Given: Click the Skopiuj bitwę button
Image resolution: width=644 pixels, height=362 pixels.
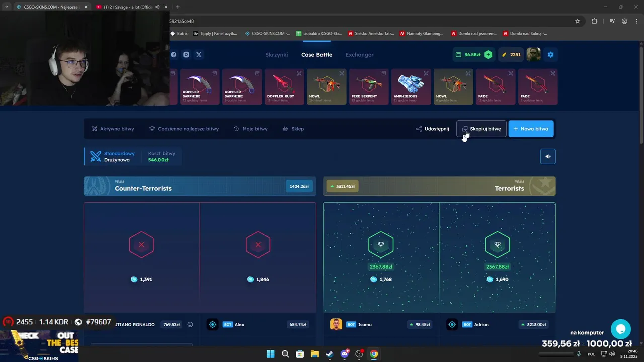Looking at the screenshot, I should tap(481, 129).
